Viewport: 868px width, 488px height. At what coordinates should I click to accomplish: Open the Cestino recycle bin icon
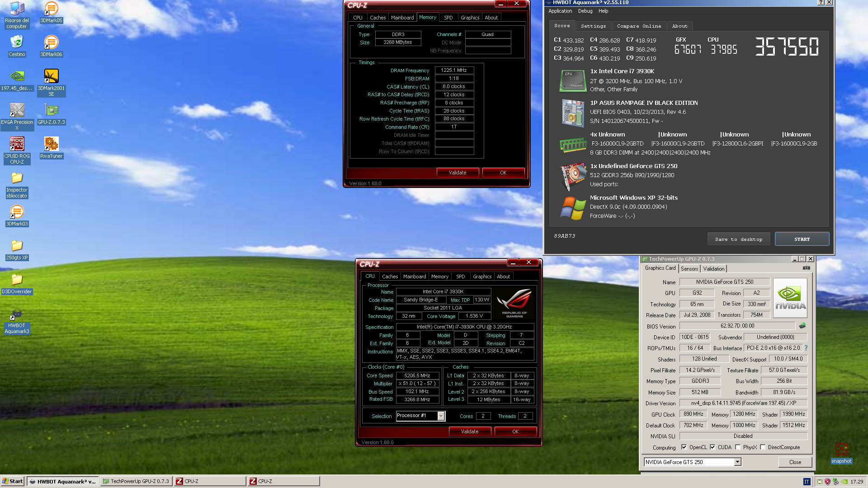tap(17, 46)
